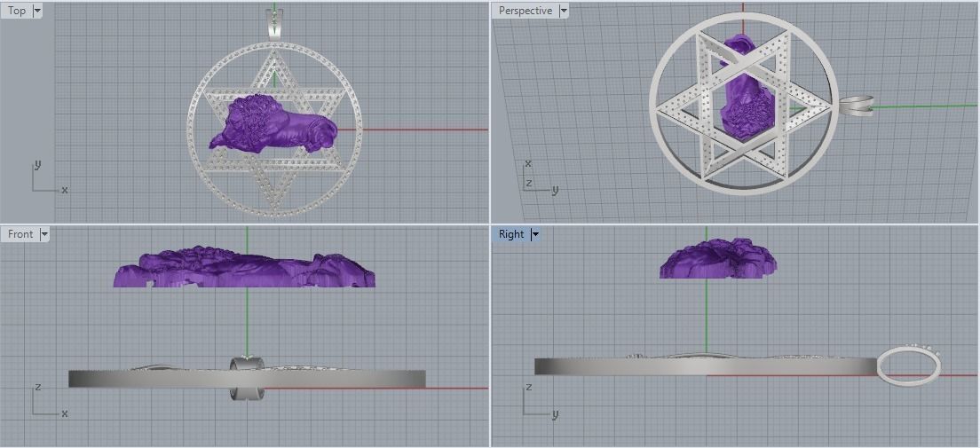Select the bail ring in Right view
Screen dimensions: 980x448
pos(909,365)
